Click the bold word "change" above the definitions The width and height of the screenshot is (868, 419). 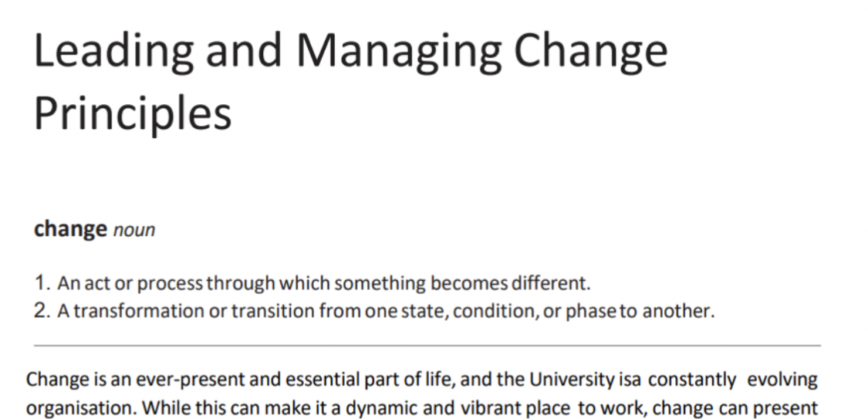[x=70, y=229]
